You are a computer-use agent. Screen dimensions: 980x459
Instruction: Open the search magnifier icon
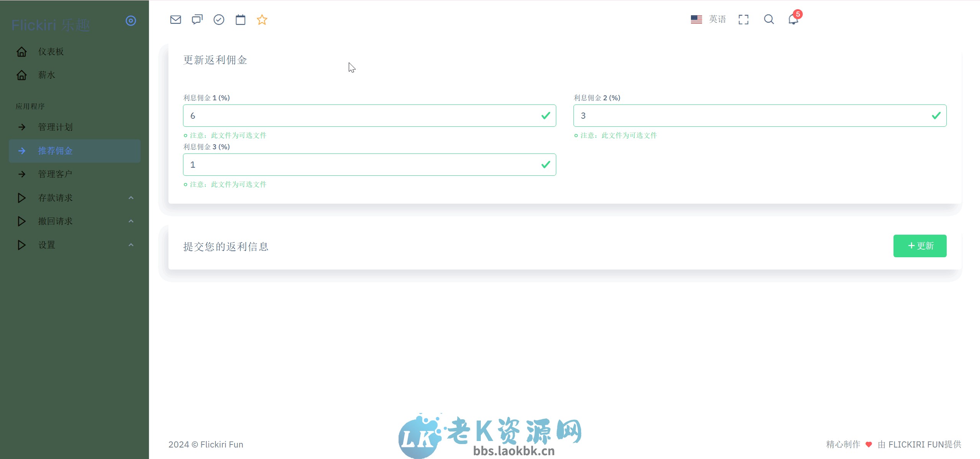[769, 19]
